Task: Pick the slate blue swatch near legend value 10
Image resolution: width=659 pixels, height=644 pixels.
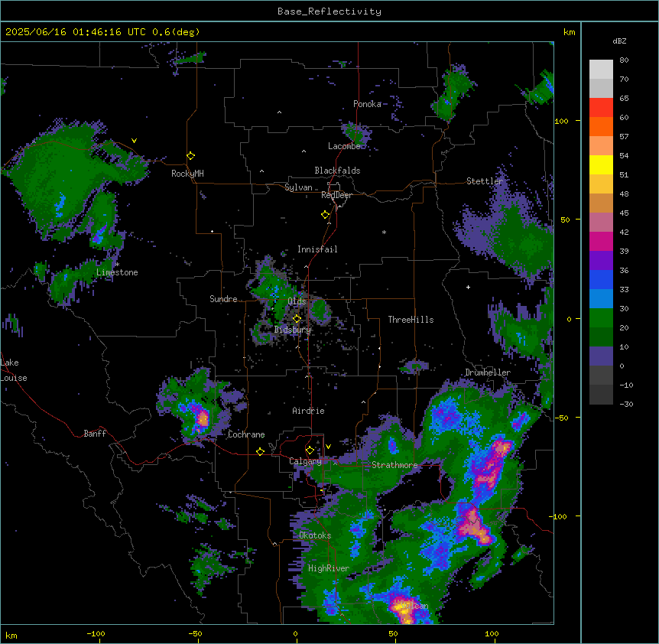Action: pos(601,356)
